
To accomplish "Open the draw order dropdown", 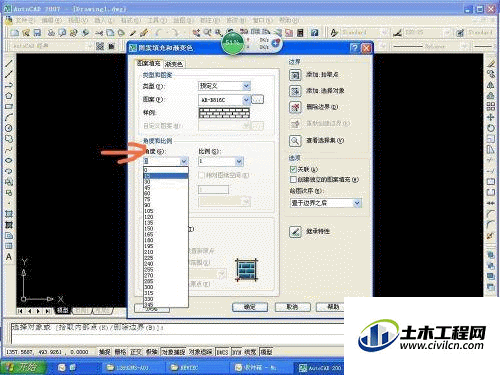I will click(x=357, y=203).
